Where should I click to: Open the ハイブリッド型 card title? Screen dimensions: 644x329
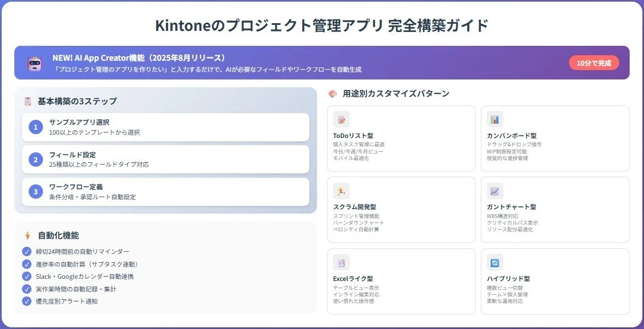click(508, 278)
